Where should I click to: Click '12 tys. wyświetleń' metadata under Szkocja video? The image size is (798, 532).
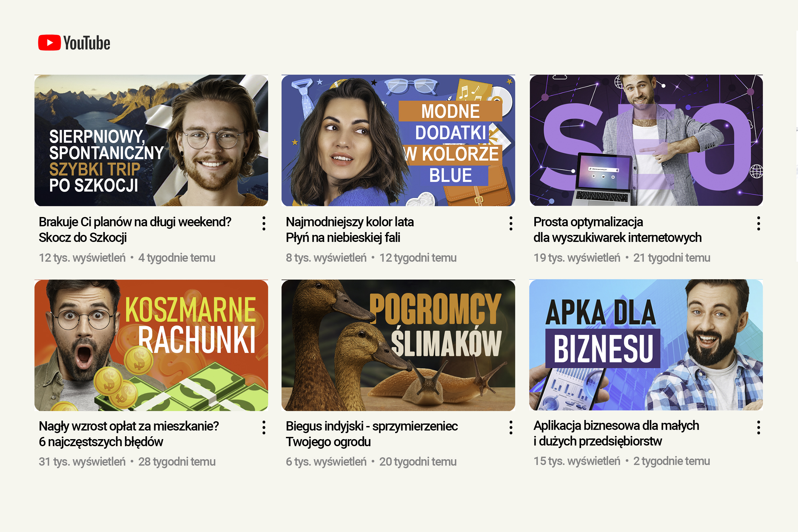(x=82, y=258)
